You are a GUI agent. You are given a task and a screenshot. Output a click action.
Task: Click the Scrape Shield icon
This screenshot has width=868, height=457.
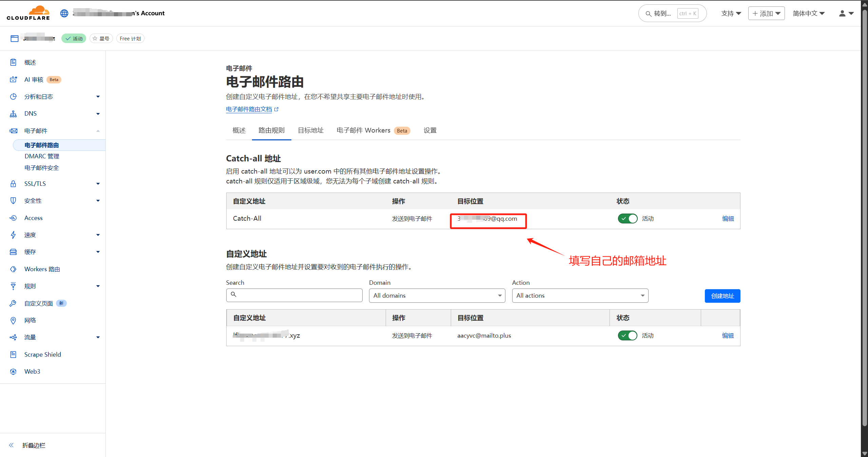point(13,355)
